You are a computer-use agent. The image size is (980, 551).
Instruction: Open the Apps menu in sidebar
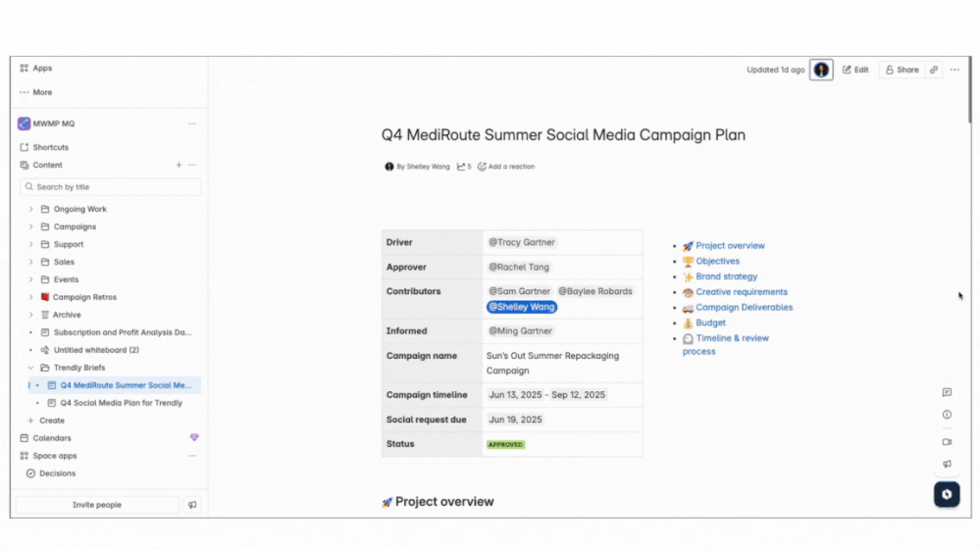click(42, 69)
